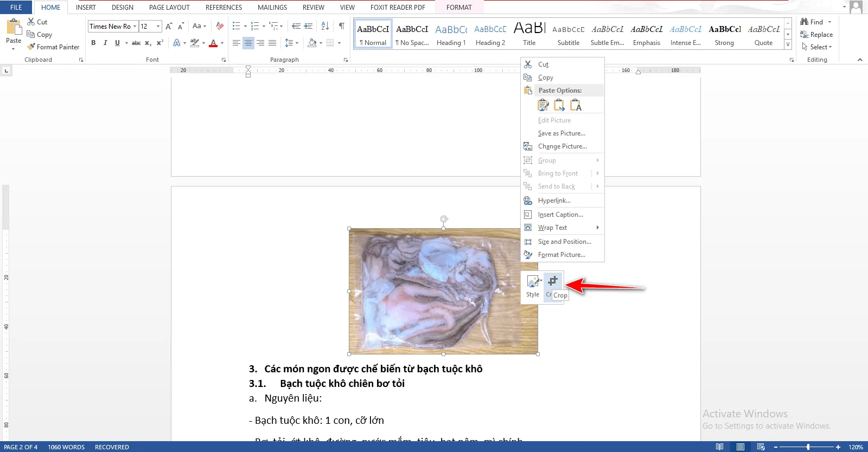Apply the No Spacing style
Image resolution: width=868 pixels, height=452 pixels.
(412, 34)
